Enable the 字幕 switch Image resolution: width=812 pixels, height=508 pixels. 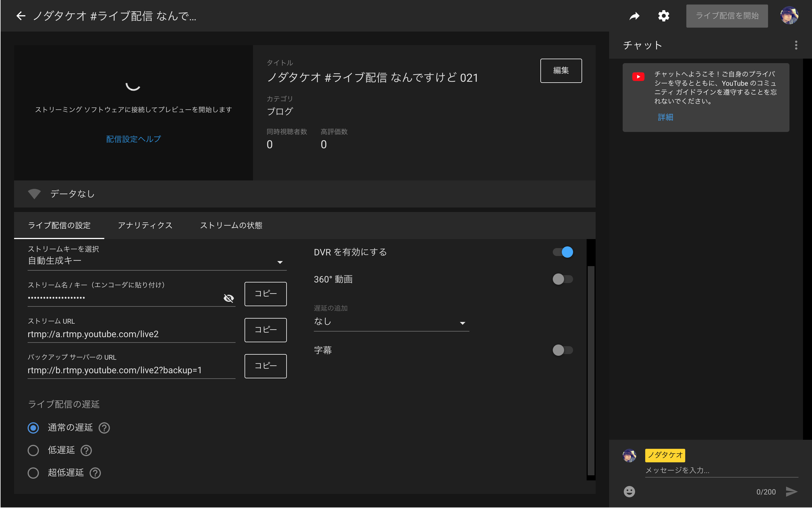pos(563,350)
